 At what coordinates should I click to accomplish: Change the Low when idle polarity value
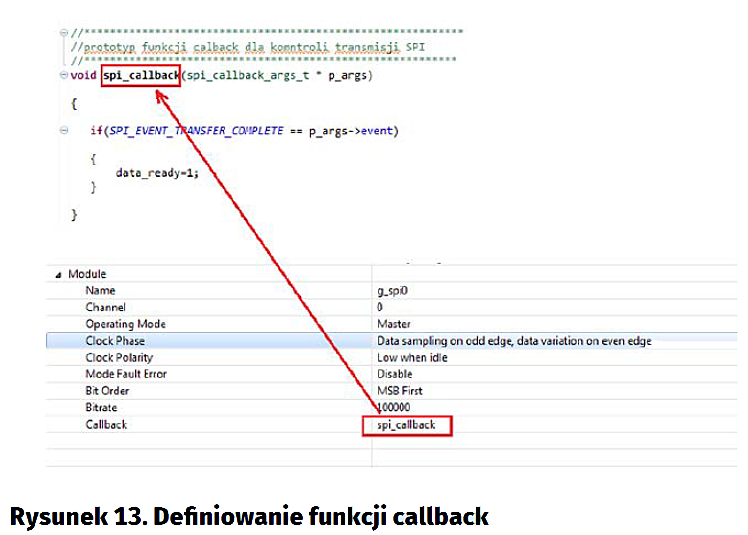pos(410,357)
